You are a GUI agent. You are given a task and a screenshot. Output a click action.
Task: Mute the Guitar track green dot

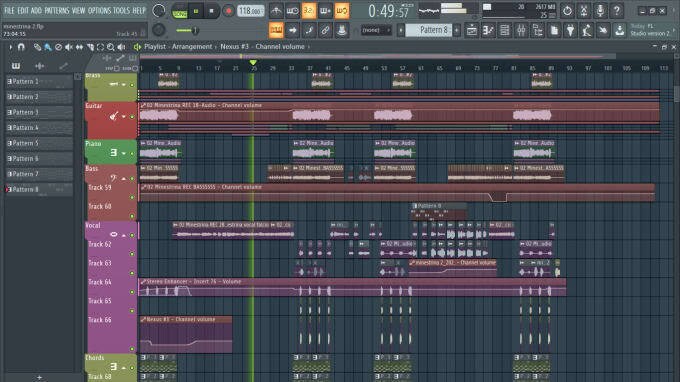pyautogui.click(x=132, y=117)
